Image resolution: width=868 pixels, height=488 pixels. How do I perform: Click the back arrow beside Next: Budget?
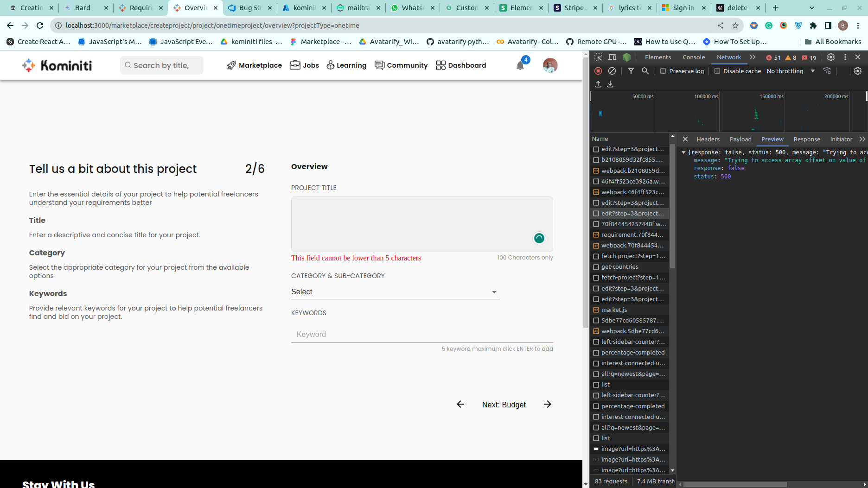click(460, 404)
